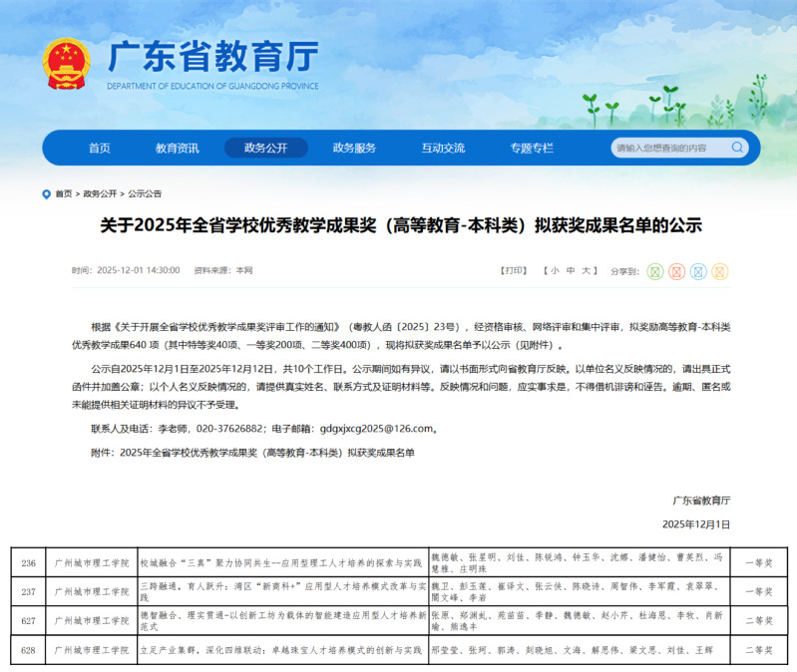Open the 政务服务 navigation menu
The width and height of the screenshot is (797, 672).
[354, 148]
